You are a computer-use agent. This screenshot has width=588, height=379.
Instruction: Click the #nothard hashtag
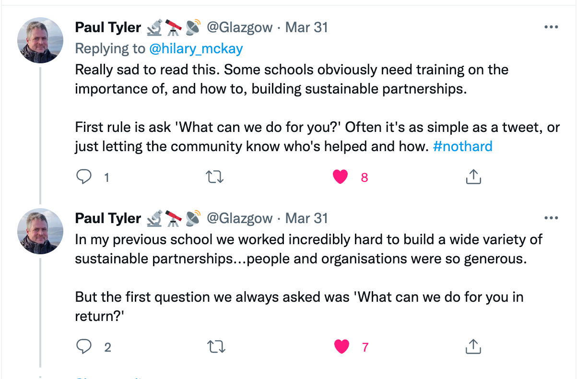tap(462, 146)
